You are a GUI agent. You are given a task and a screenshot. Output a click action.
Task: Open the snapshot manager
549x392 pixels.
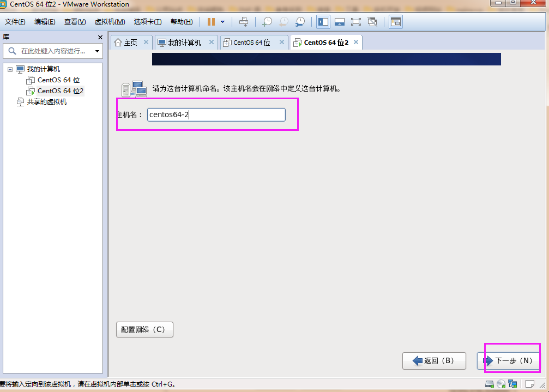[300, 22]
